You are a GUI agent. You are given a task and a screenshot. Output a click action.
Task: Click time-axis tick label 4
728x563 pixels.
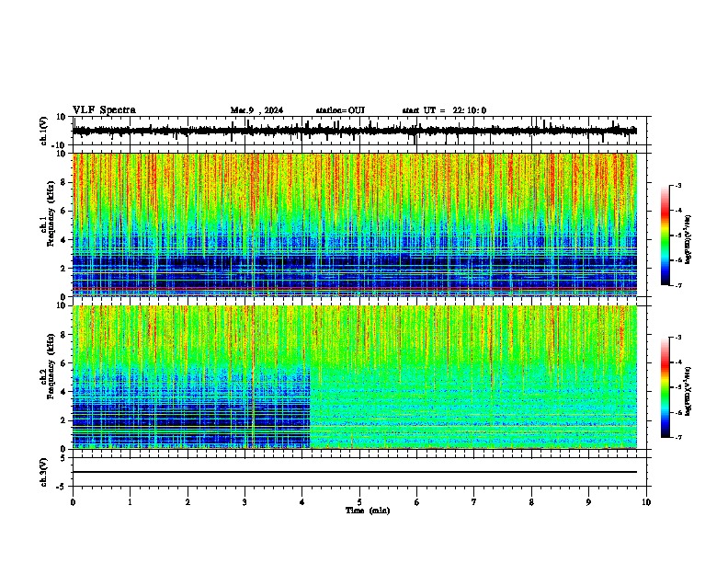coord(302,502)
